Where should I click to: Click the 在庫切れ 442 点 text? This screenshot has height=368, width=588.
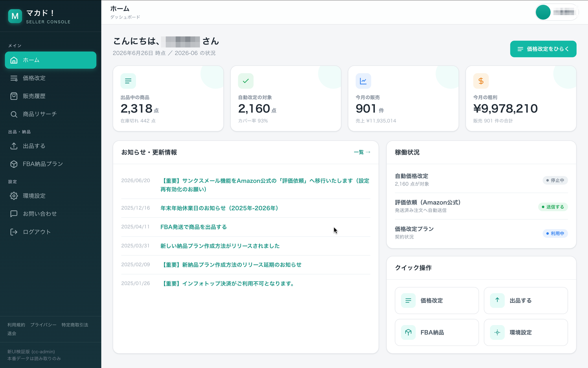pos(138,121)
